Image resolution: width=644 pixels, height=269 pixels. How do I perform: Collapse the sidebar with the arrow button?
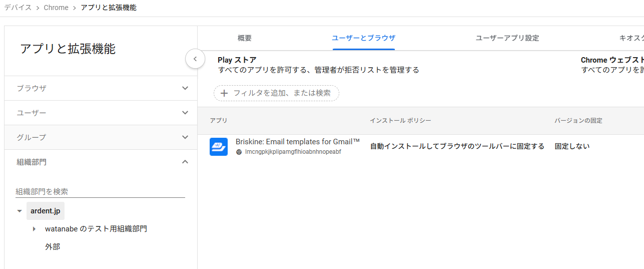click(195, 59)
